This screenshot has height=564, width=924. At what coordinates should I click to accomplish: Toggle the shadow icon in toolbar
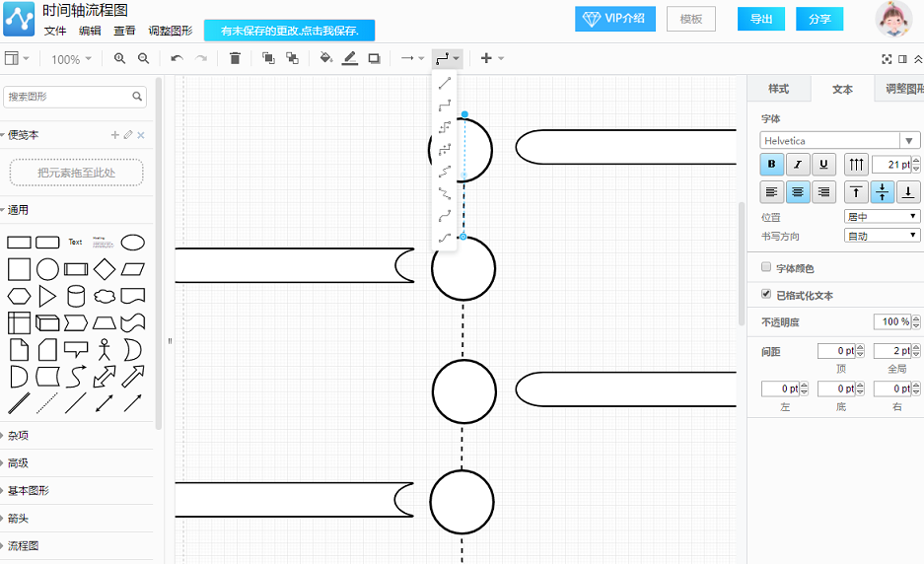[x=374, y=58]
